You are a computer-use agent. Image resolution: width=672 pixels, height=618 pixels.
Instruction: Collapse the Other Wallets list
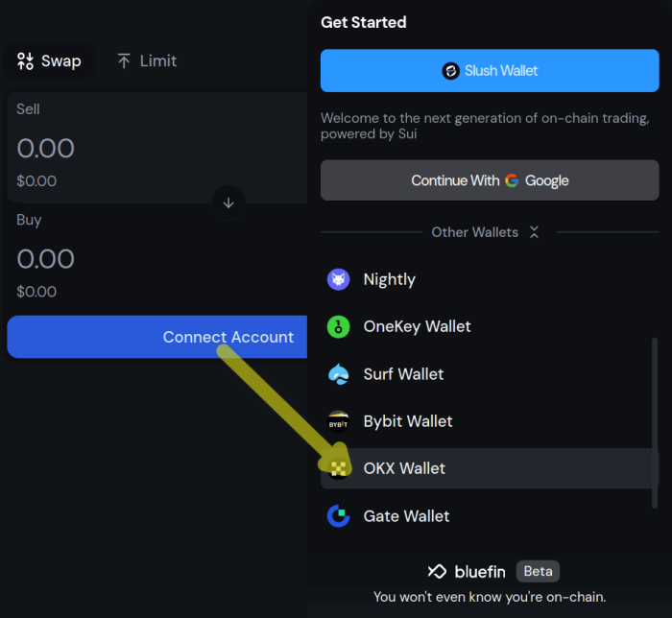pos(535,232)
